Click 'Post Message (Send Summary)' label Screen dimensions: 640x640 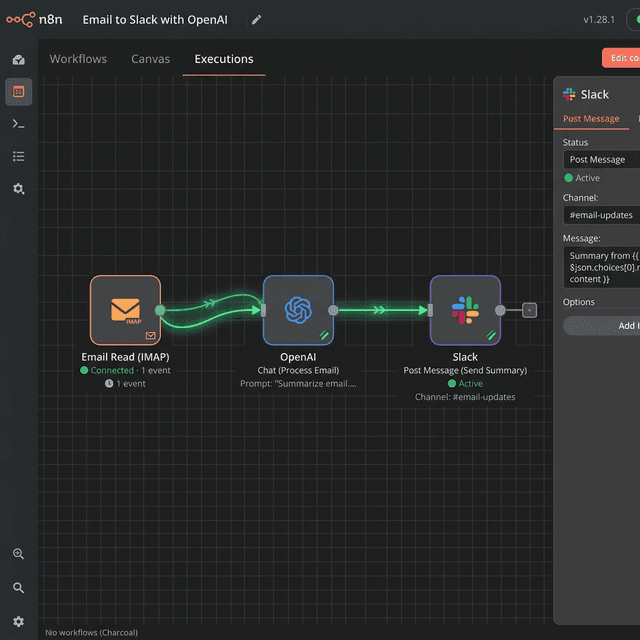(465, 370)
